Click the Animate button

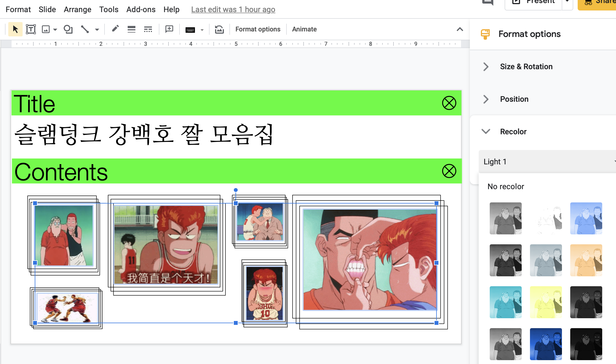coord(304,29)
